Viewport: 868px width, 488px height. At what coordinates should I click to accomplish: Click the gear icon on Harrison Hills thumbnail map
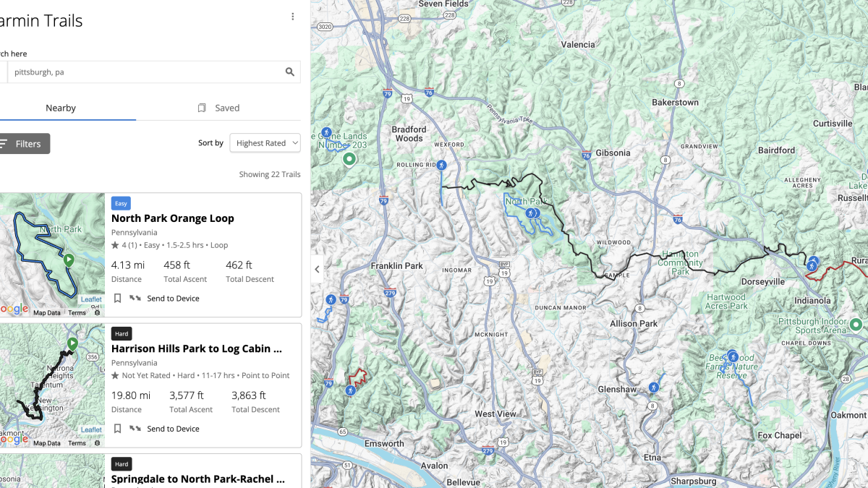[x=97, y=443]
